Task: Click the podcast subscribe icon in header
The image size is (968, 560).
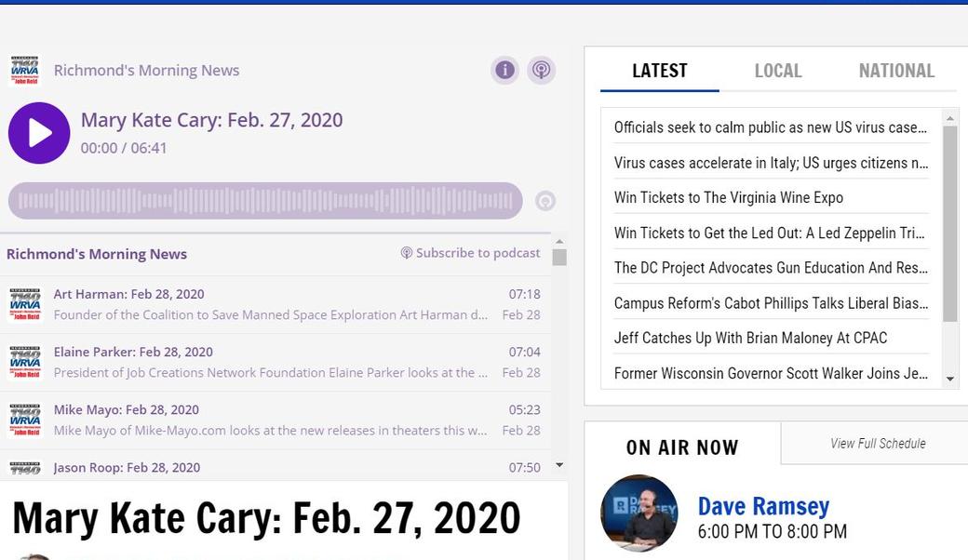Action: 541,70
